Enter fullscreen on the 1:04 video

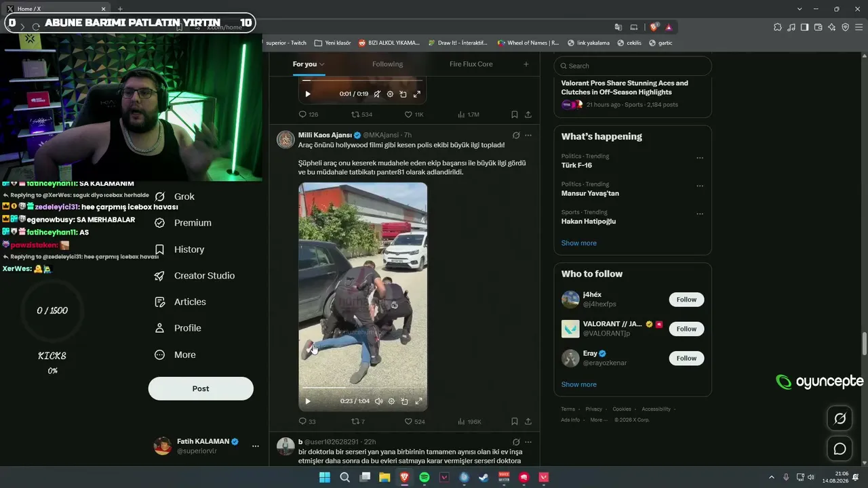[418, 401]
